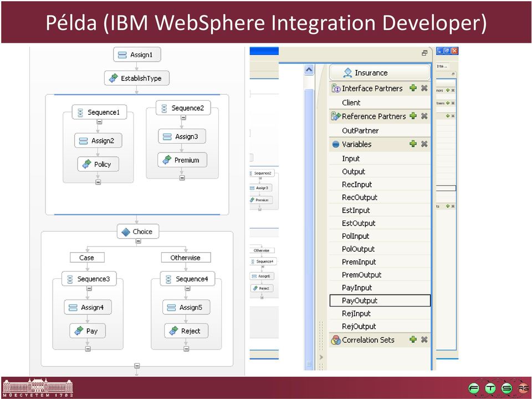Viewport: 532px width, 399px height.
Task: Select the RecInput variable
Action: point(380,184)
